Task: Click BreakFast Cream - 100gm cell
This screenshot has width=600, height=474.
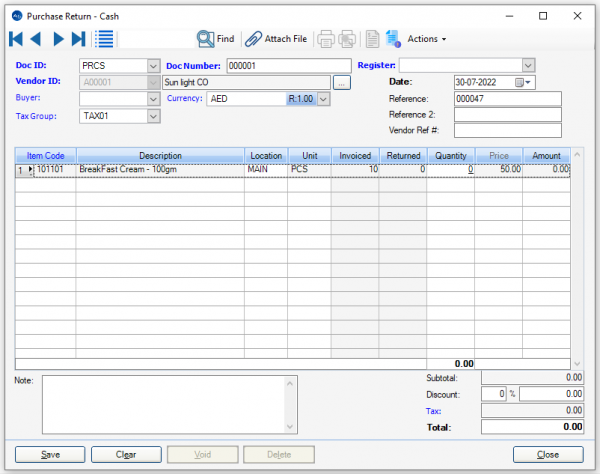Action: point(160,170)
